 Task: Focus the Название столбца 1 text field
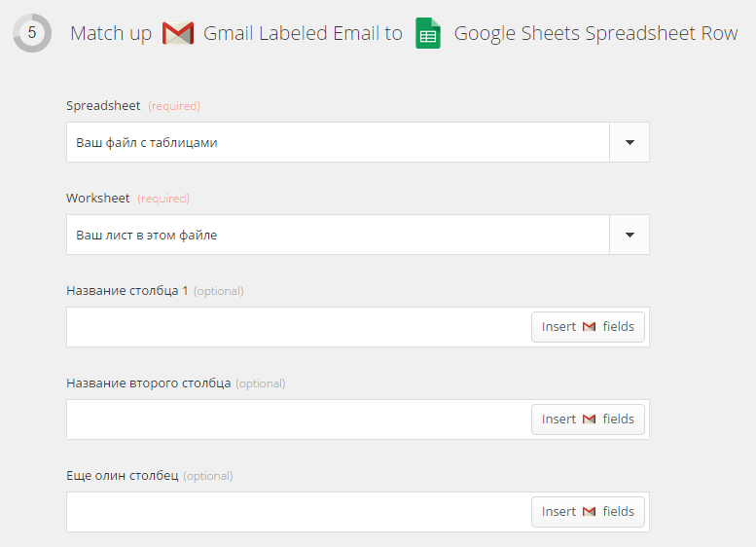[299, 327]
